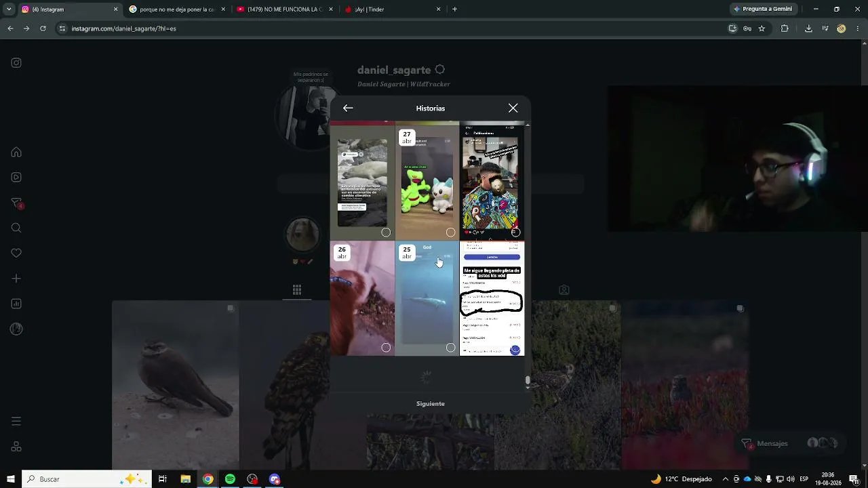Open the Dashboard chart icon in sidebar
This screenshot has height=488, width=868.
pyautogui.click(x=16, y=304)
